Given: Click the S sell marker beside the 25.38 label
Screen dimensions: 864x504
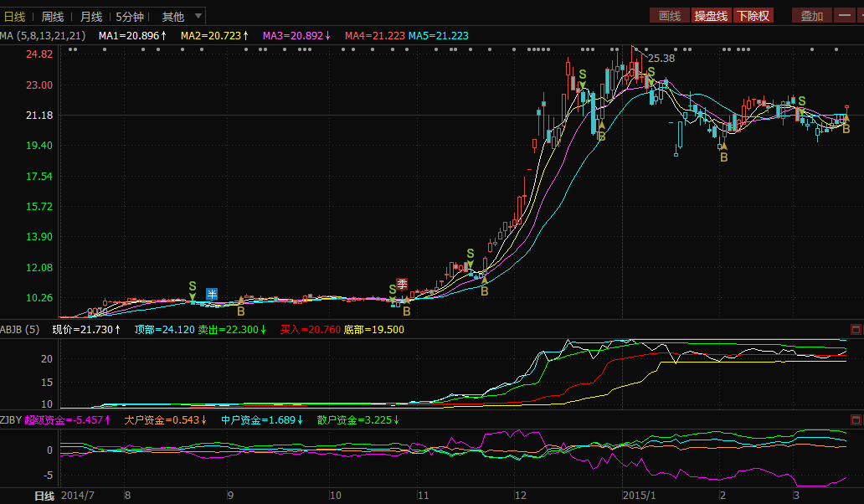Looking at the screenshot, I should pos(651,72).
